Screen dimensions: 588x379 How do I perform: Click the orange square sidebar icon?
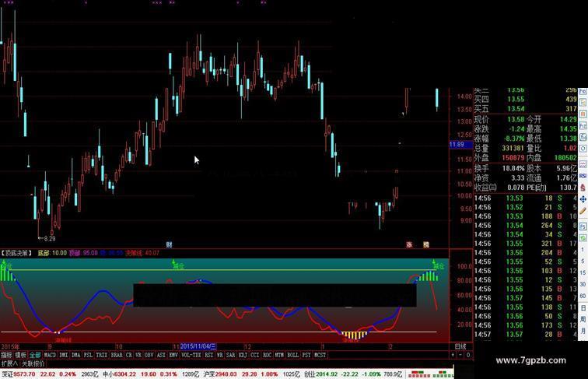pos(583,114)
